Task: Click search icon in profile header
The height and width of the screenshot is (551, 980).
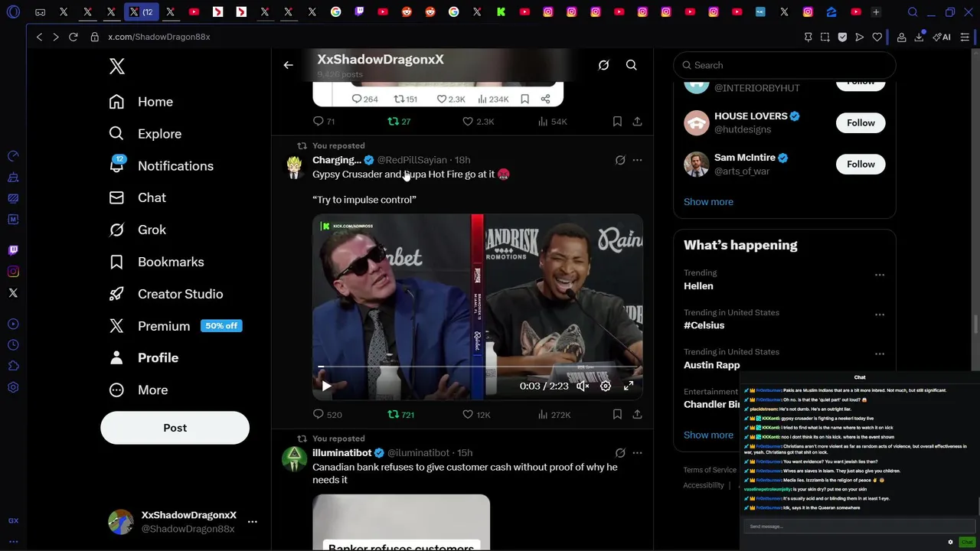Action: point(632,66)
